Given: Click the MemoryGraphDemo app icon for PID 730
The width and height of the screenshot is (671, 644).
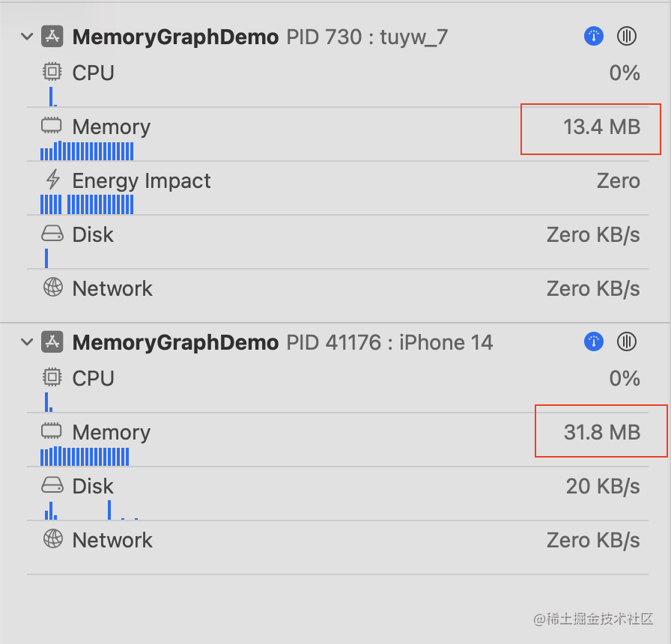Looking at the screenshot, I should click(x=52, y=37).
